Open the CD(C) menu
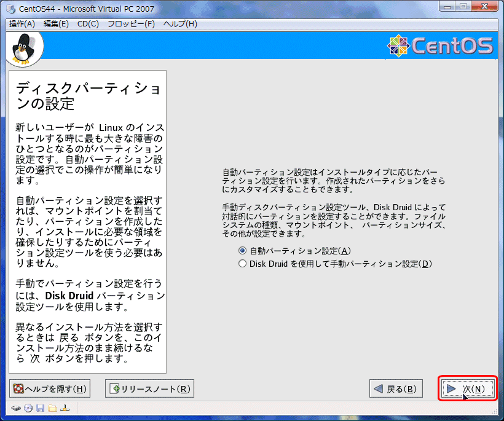This screenshot has width=504, height=421. click(88, 24)
